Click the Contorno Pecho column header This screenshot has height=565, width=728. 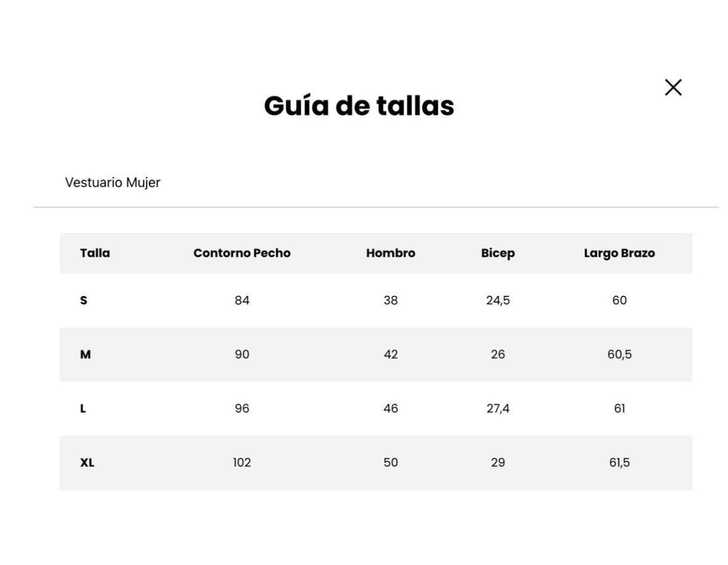[241, 253]
